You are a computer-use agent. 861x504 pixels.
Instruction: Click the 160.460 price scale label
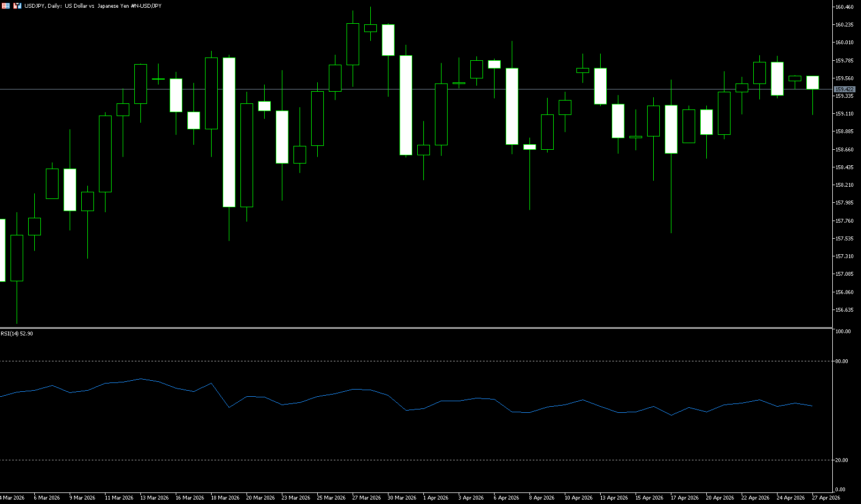[x=844, y=7]
